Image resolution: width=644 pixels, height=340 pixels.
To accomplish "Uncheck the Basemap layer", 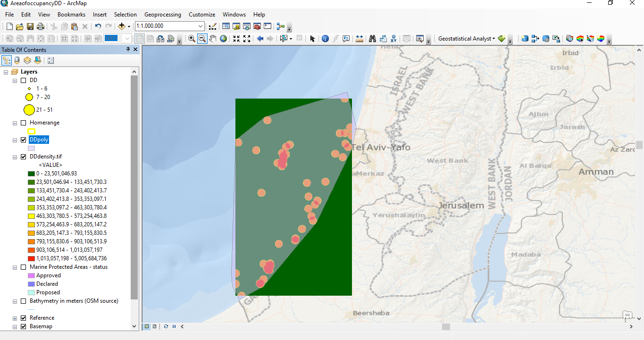I will pyautogui.click(x=24, y=326).
